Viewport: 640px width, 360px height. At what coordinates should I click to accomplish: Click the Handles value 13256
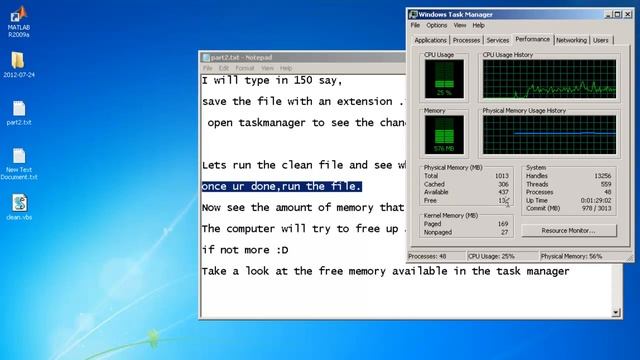click(602, 176)
